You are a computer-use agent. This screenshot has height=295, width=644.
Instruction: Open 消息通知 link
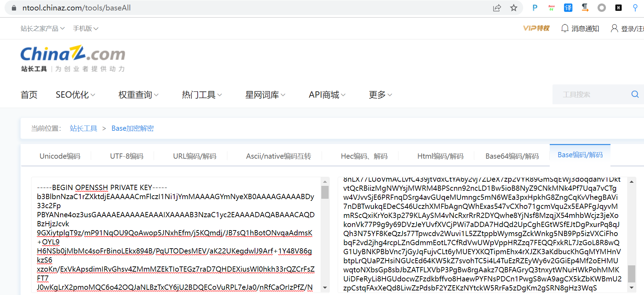point(585,29)
